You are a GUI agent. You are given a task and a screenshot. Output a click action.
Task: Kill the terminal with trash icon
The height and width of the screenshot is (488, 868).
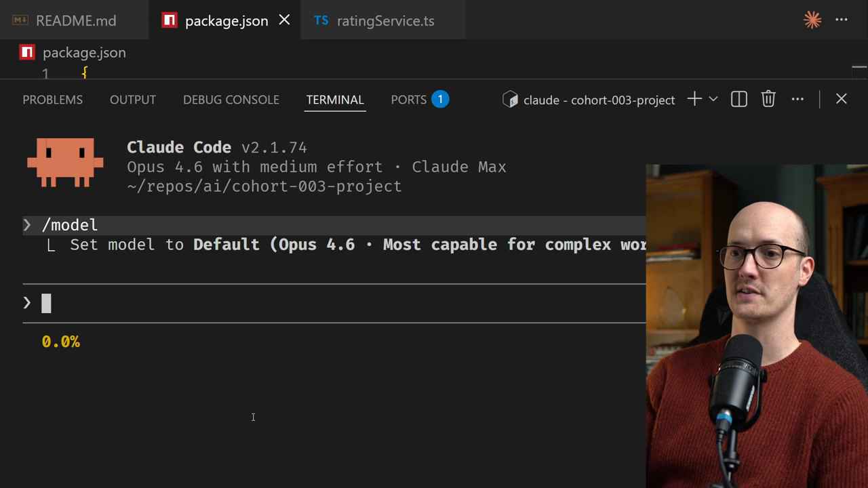tap(768, 100)
